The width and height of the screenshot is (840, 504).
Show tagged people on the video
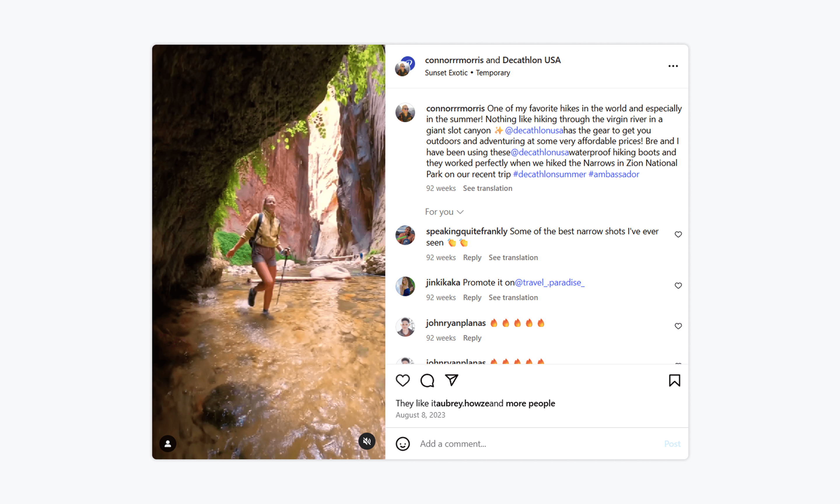point(168,443)
